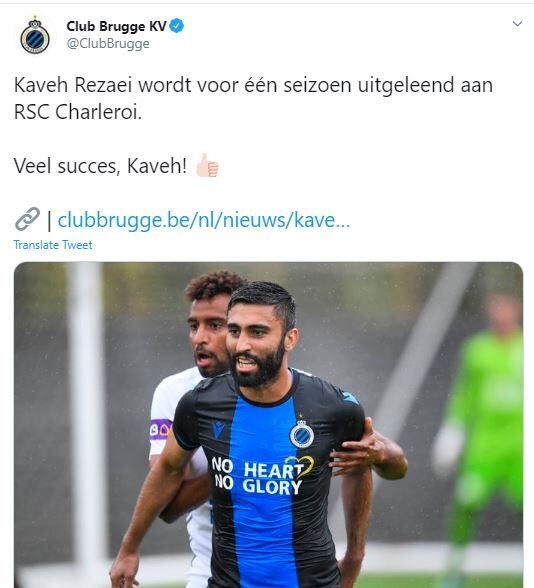Click the curly-haired player's face behind
534x588 pixels.
pos(209,336)
